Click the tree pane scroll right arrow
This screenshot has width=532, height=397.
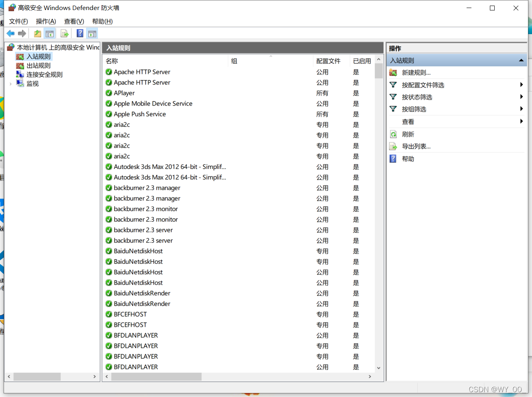(x=95, y=377)
